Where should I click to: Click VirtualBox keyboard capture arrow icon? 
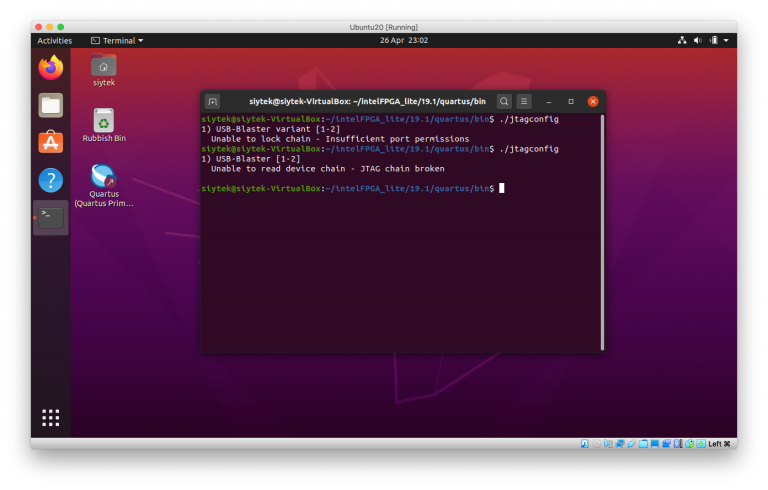point(701,443)
